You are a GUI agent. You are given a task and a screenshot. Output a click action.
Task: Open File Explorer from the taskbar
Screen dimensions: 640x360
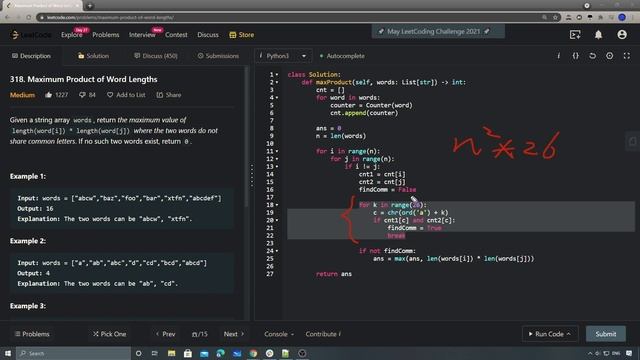[171, 353]
